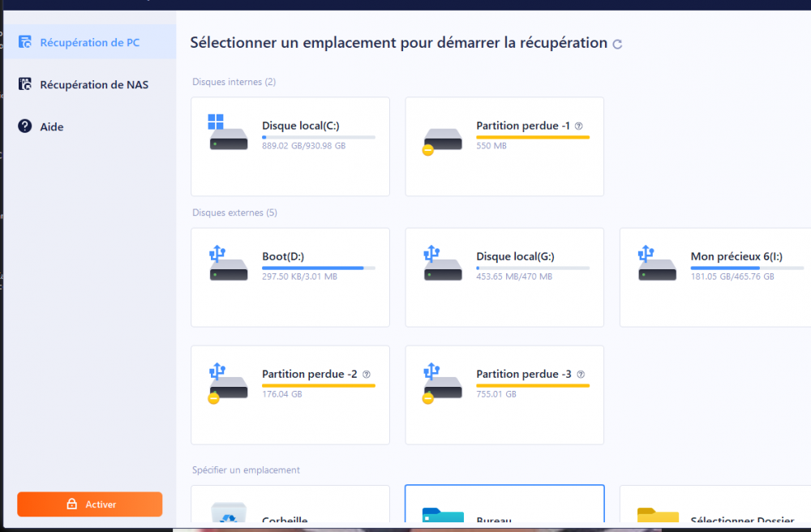Click the Partition perdue -1 yellow bar
Image resolution: width=811 pixels, height=532 pixels.
point(533,137)
